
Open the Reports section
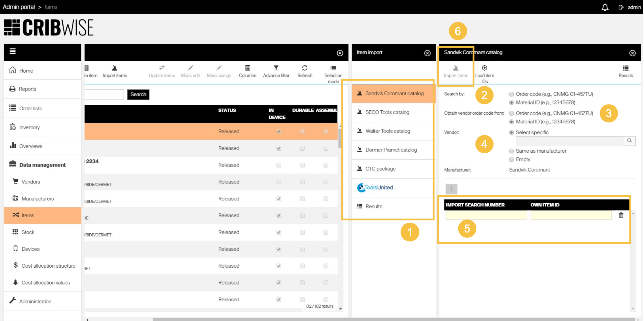click(x=42, y=89)
